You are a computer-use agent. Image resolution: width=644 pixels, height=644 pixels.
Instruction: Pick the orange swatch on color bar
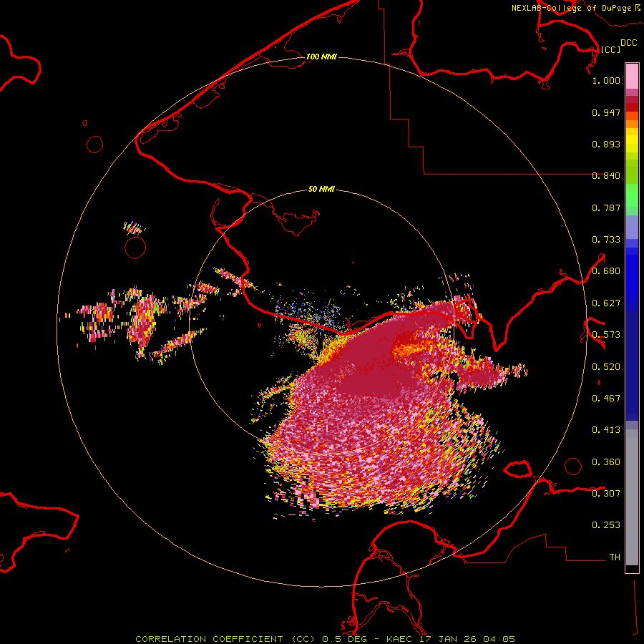(632, 124)
